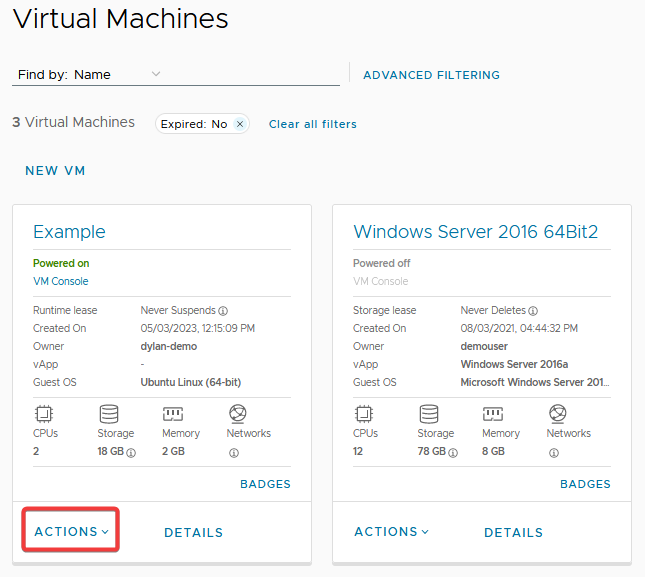Click the Networks icon on Example card
The height and width of the screenshot is (577, 645).
(237, 413)
